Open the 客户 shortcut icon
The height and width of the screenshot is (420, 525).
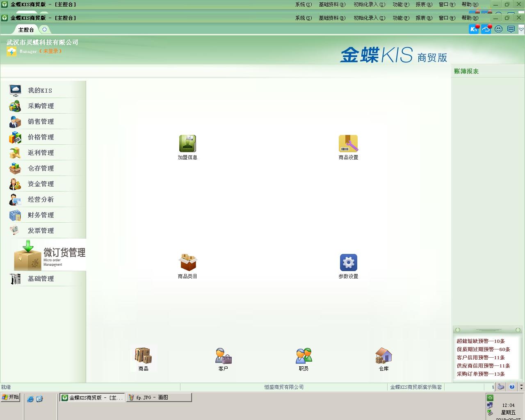coord(223,359)
